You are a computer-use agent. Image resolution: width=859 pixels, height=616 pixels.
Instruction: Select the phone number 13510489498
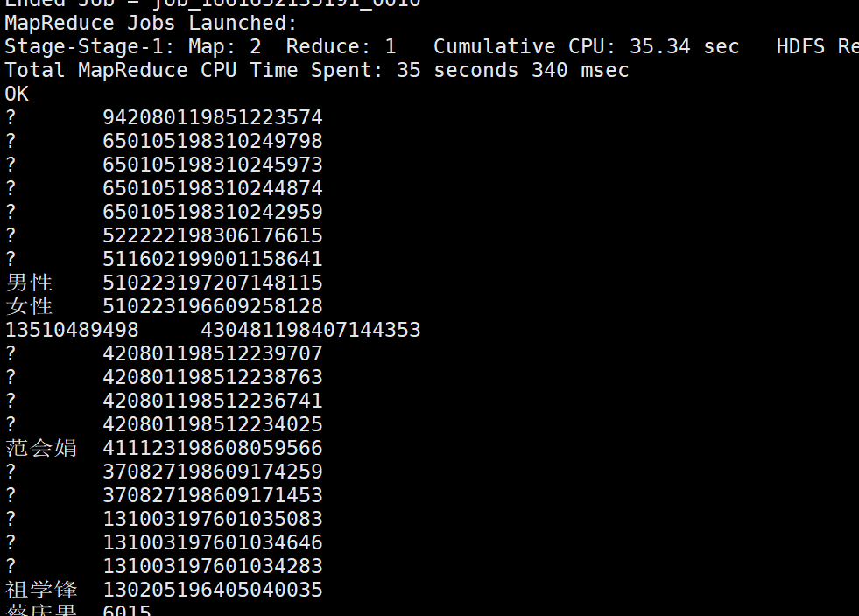coord(72,330)
